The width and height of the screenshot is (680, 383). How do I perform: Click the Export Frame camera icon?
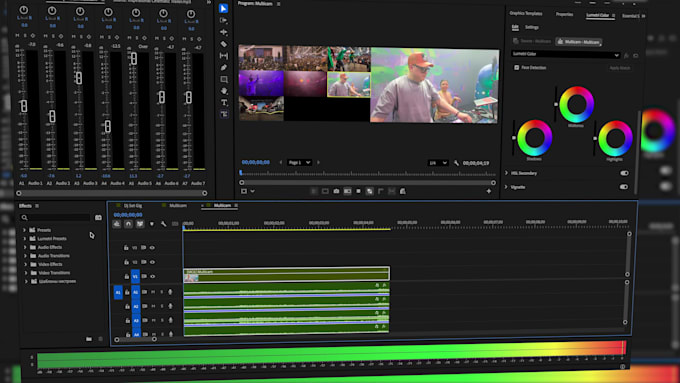point(336,191)
